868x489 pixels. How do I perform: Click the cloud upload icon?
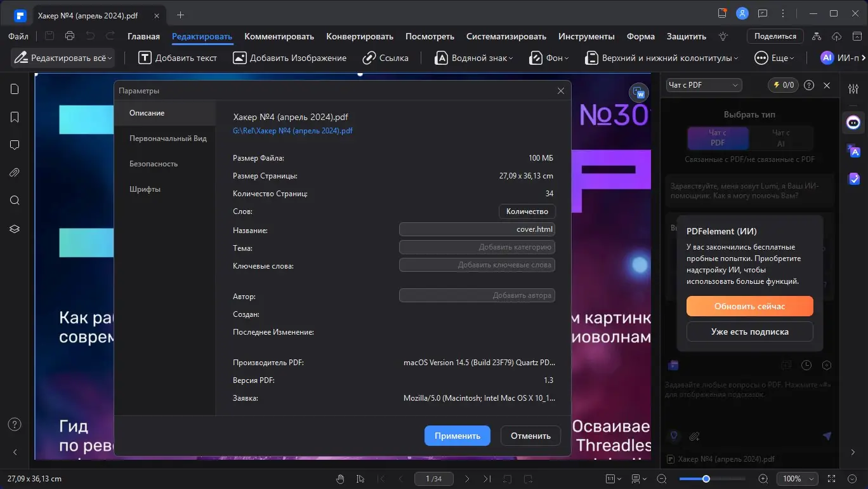tap(837, 36)
